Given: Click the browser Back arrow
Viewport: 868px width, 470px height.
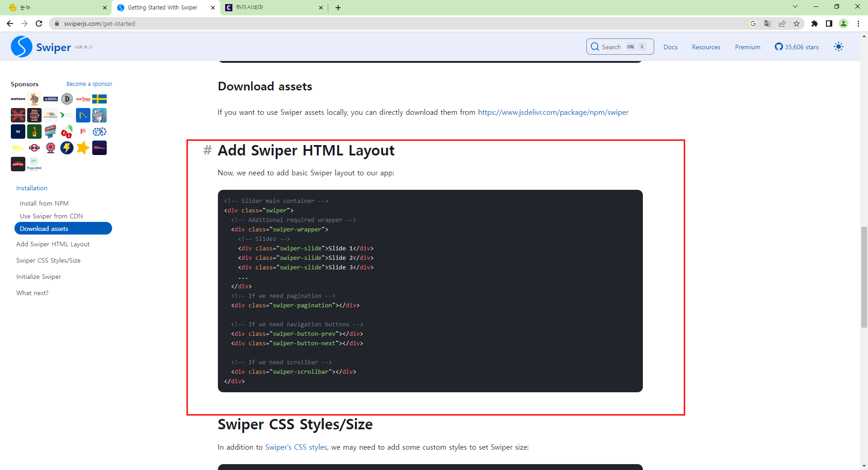Looking at the screenshot, I should click(10, 23).
